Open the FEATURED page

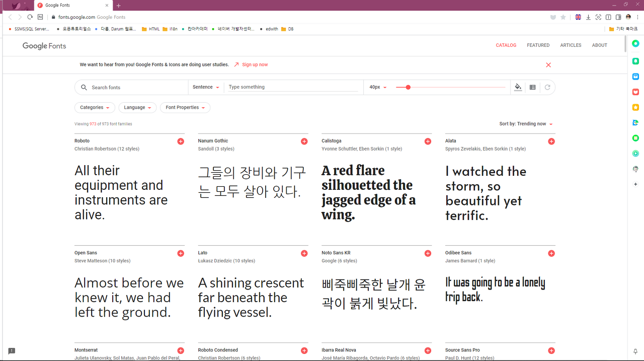[538, 45]
